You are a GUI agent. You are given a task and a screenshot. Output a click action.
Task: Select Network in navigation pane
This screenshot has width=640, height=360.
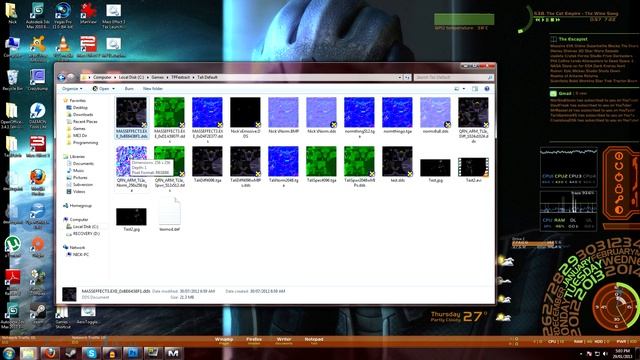point(77,247)
